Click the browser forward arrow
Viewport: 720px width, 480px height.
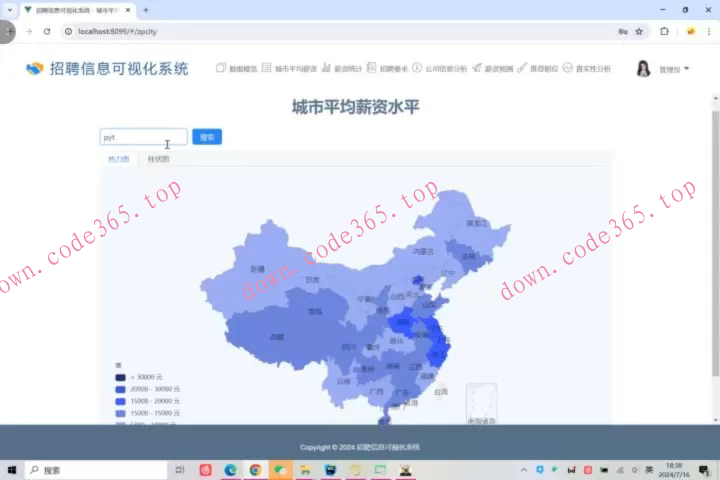coord(29,31)
